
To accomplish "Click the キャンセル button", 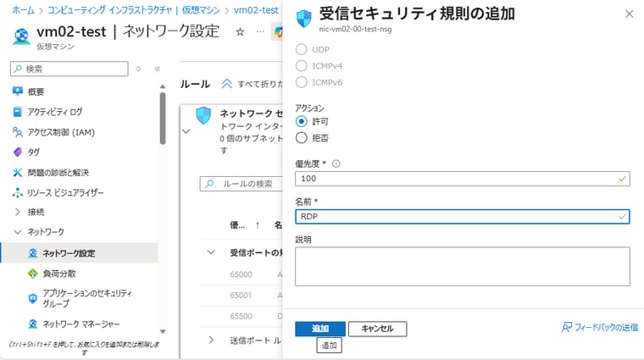I will tap(377, 329).
